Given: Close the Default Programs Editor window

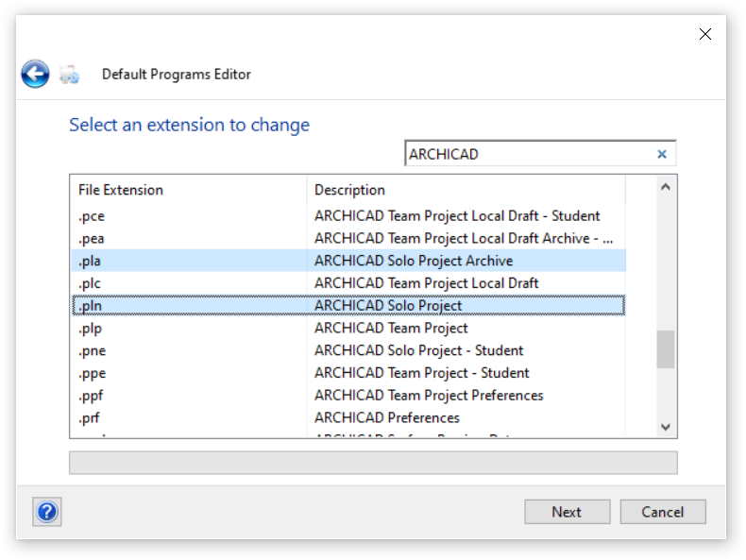Looking at the screenshot, I should pyautogui.click(x=704, y=34).
